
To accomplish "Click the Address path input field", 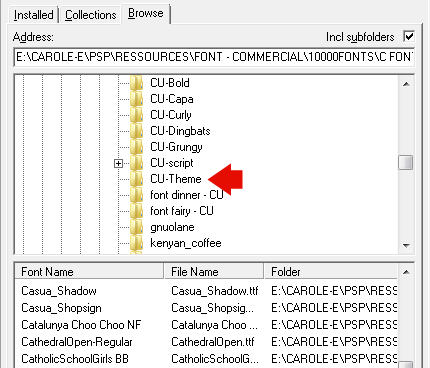I will (x=214, y=57).
